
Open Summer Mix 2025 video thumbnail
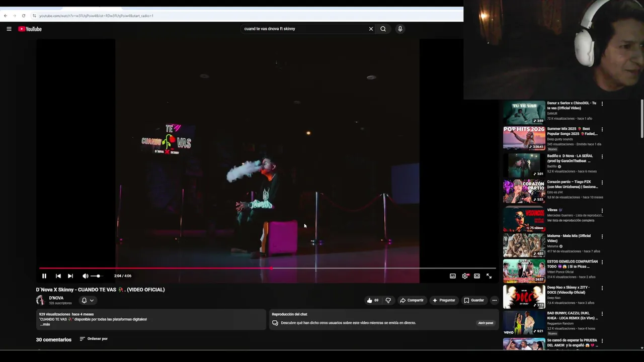click(524, 138)
